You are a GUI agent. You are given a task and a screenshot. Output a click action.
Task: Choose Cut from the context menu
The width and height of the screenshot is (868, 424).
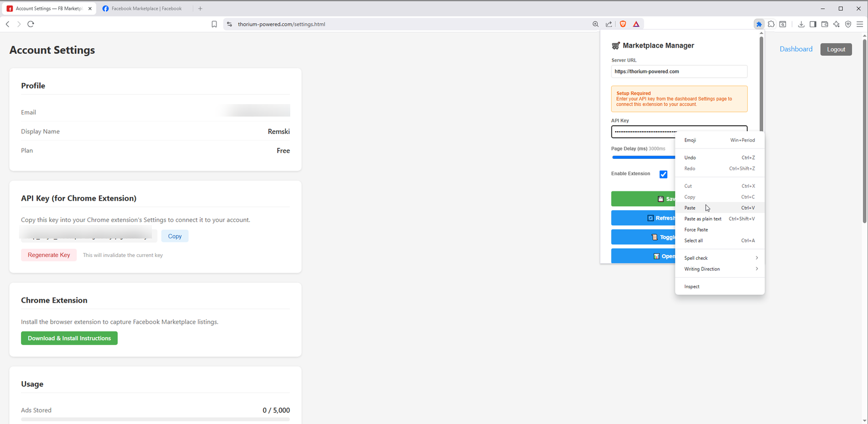click(719, 186)
